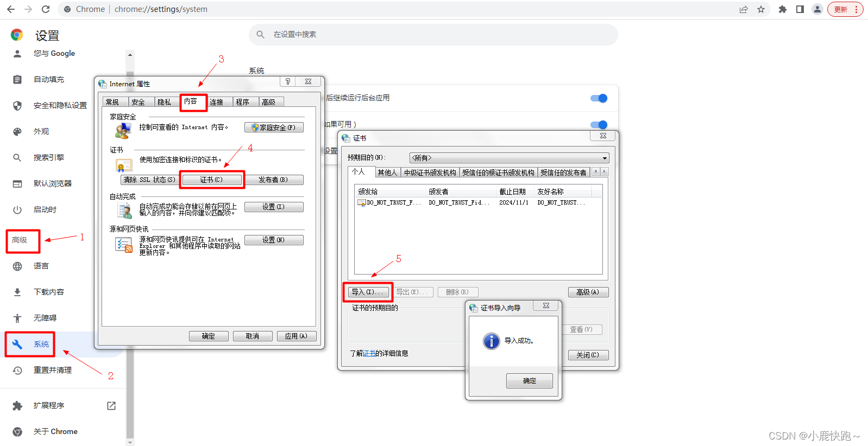Open the Chrome profile avatar
Screen dimensions: 868x446
[817, 9]
